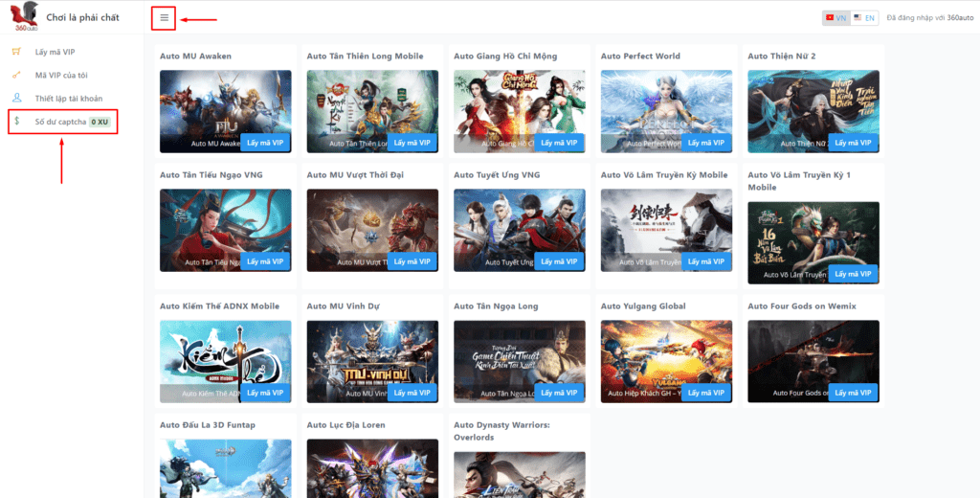Open the Auto MU Vượt Thời Đại thumbnail

[372, 230]
